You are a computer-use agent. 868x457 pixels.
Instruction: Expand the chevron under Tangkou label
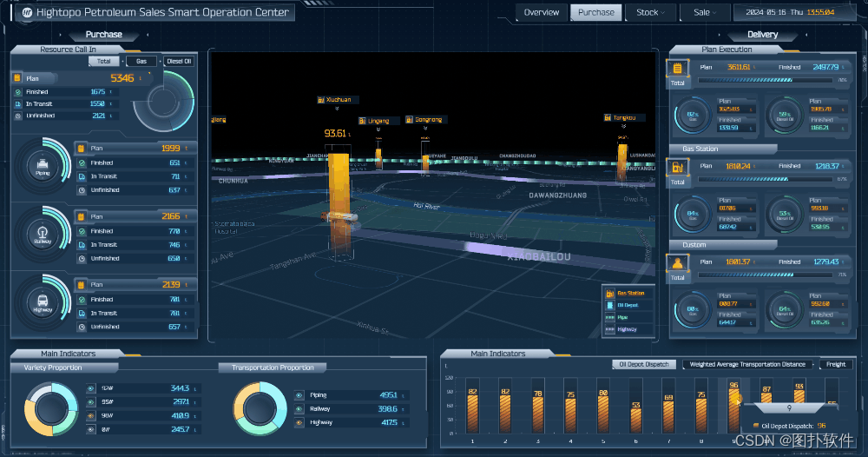(623, 126)
